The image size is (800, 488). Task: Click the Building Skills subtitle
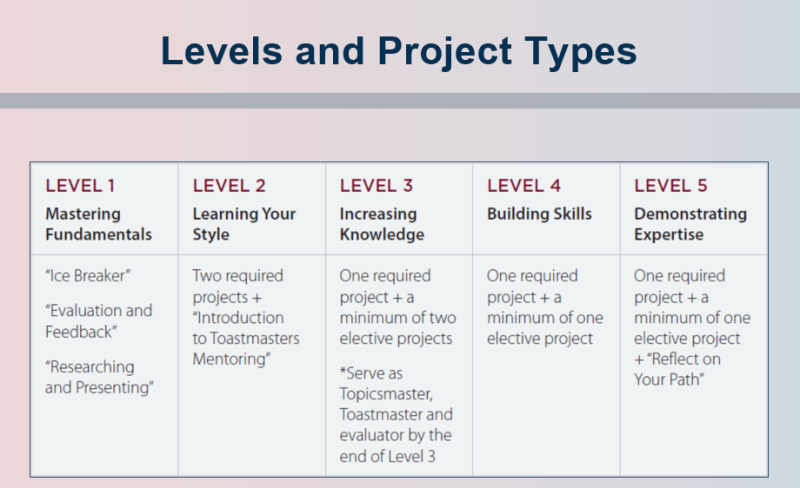(x=539, y=214)
